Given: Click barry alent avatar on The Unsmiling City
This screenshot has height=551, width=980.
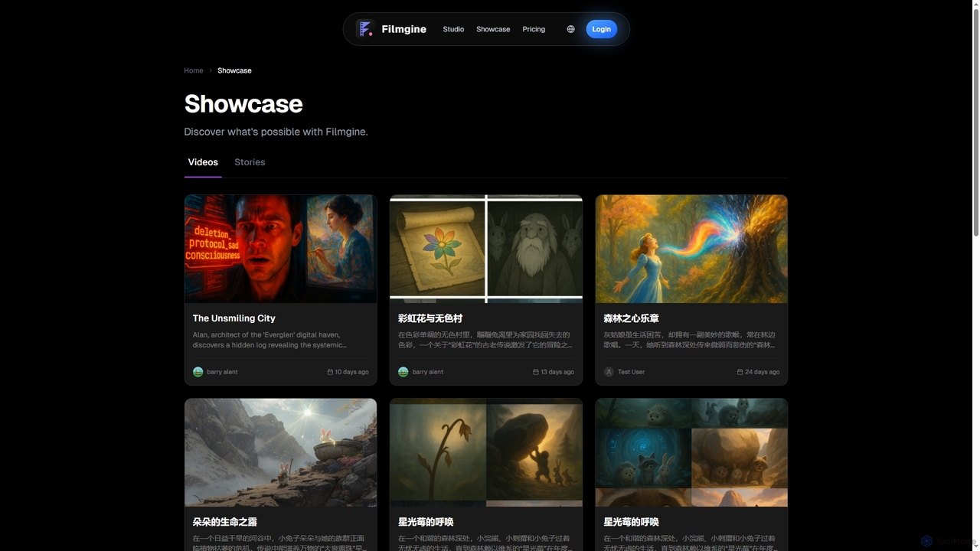Looking at the screenshot, I should coord(198,372).
